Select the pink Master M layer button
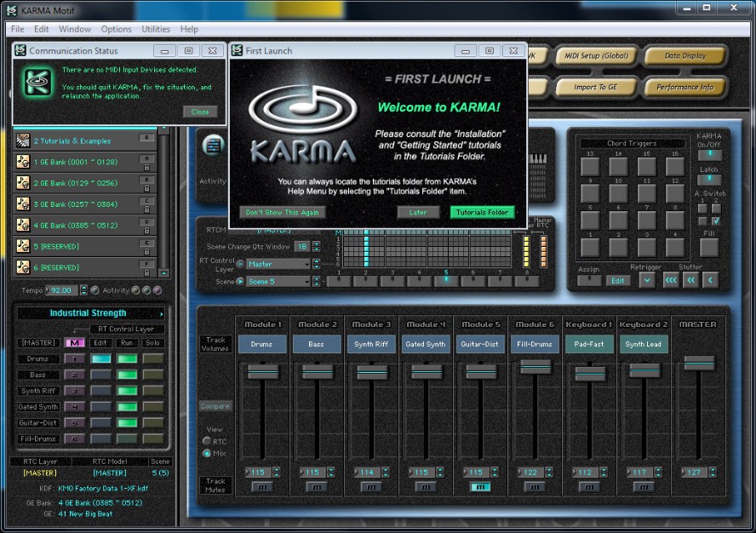The image size is (756, 533). point(75,342)
